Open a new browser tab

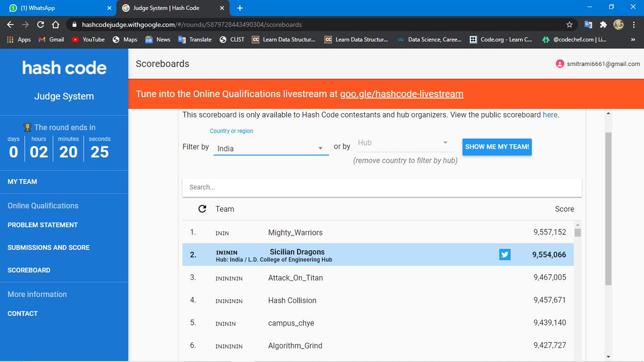(240, 8)
